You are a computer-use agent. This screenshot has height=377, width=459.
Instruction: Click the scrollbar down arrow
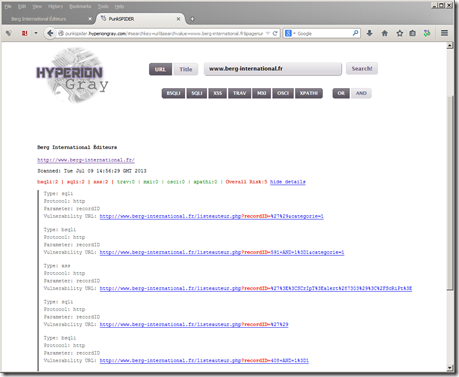point(450,368)
